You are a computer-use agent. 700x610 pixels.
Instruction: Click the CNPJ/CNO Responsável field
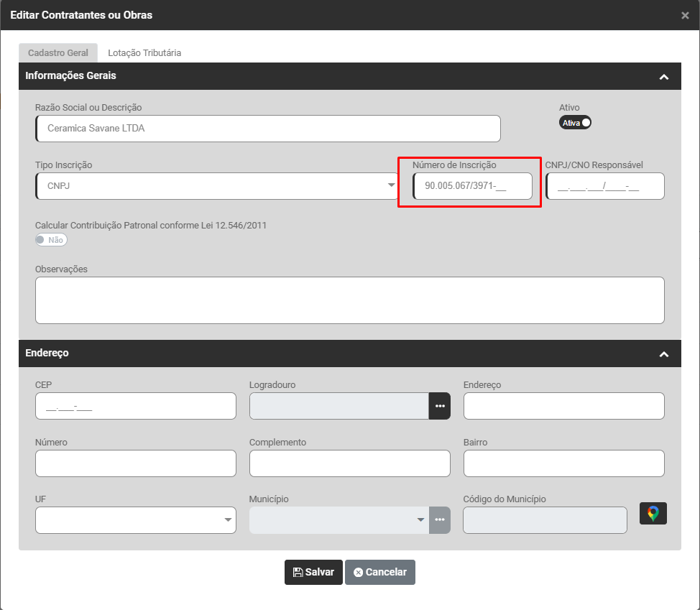coord(604,186)
